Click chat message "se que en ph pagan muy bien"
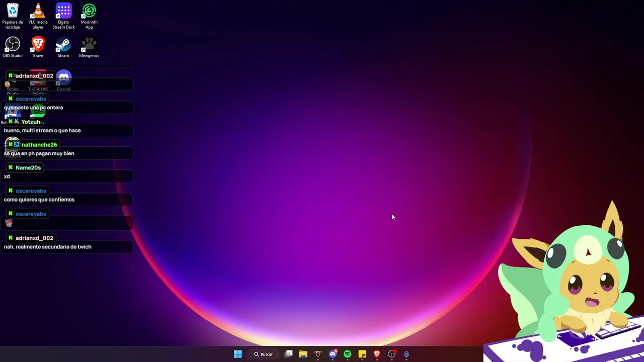644x362 pixels. pyautogui.click(x=39, y=154)
